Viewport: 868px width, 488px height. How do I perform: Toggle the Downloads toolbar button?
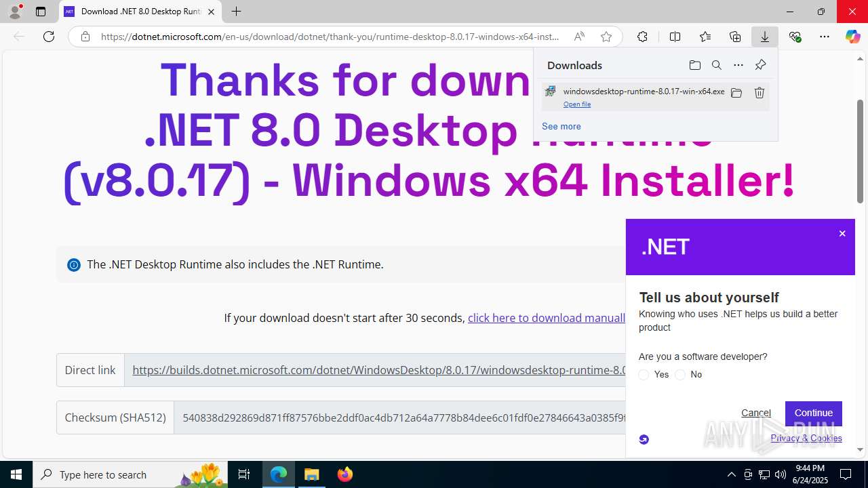point(765,37)
